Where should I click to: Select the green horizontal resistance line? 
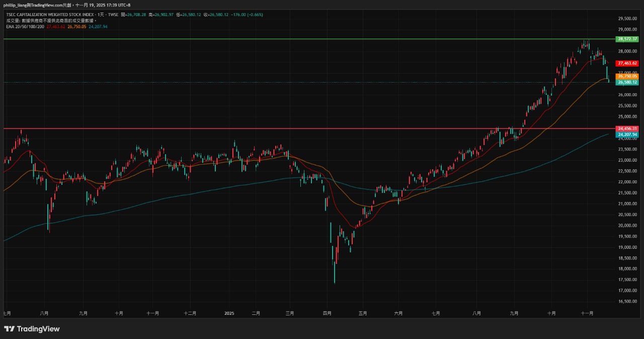pyautogui.click(x=302, y=39)
